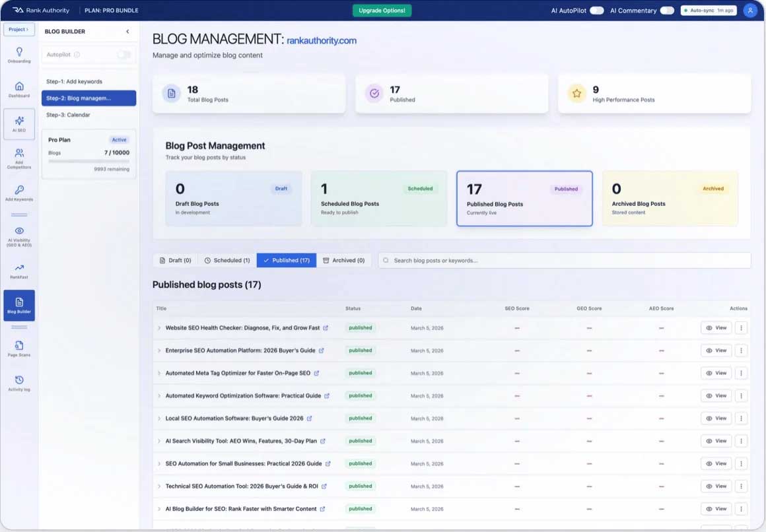The width and height of the screenshot is (766, 532).
Task: Toggle the AI AutoPilot switch
Action: (x=596, y=11)
